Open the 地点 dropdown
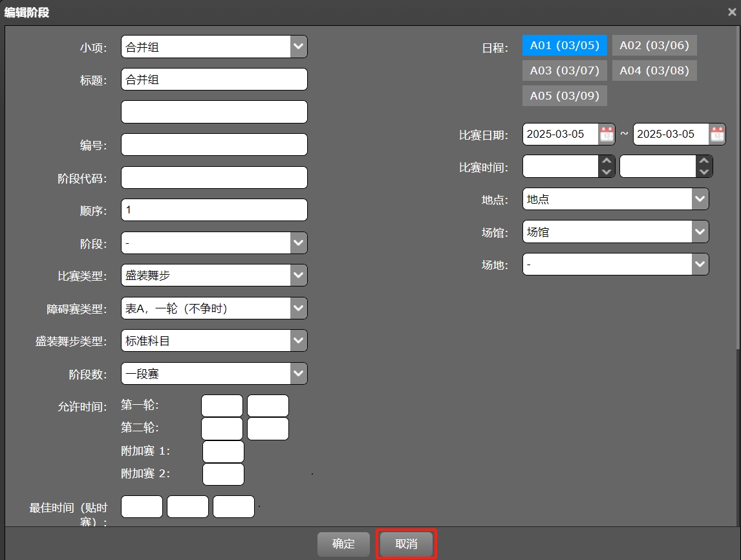The width and height of the screenshot is (741, 560). [700, 199]
